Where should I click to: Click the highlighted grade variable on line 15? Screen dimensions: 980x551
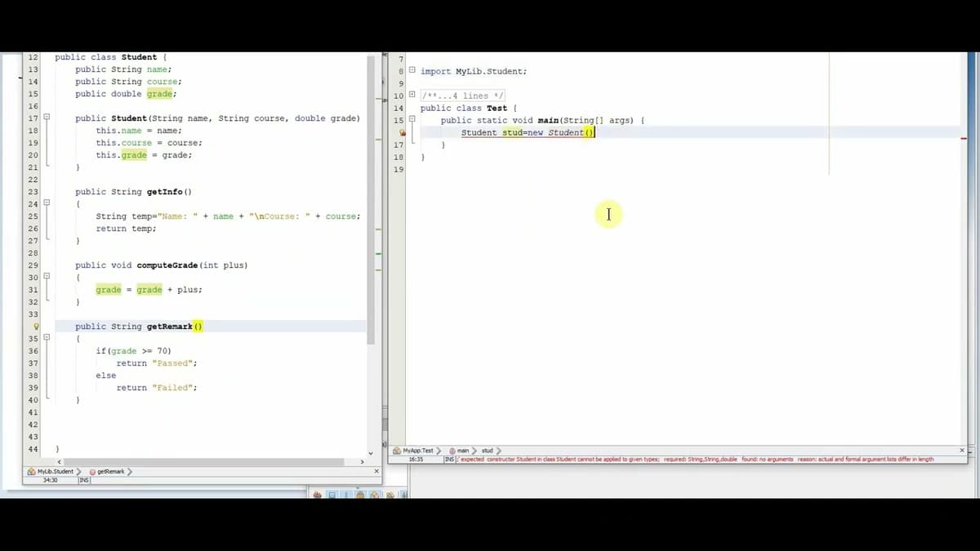point(159,94)
